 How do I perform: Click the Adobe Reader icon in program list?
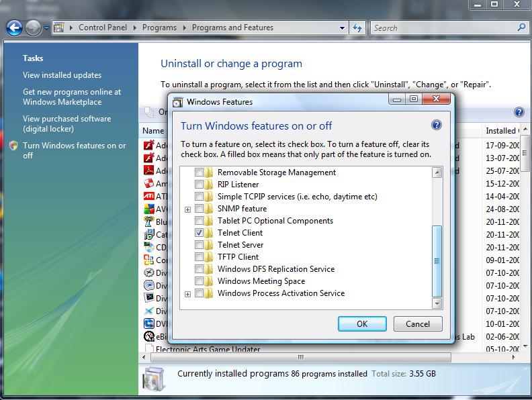coord(149,170)
